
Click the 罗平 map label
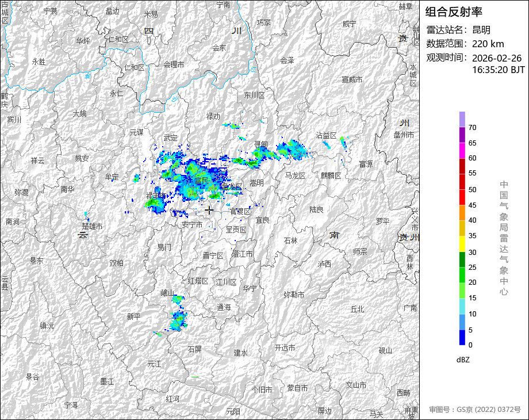(383, 221)
